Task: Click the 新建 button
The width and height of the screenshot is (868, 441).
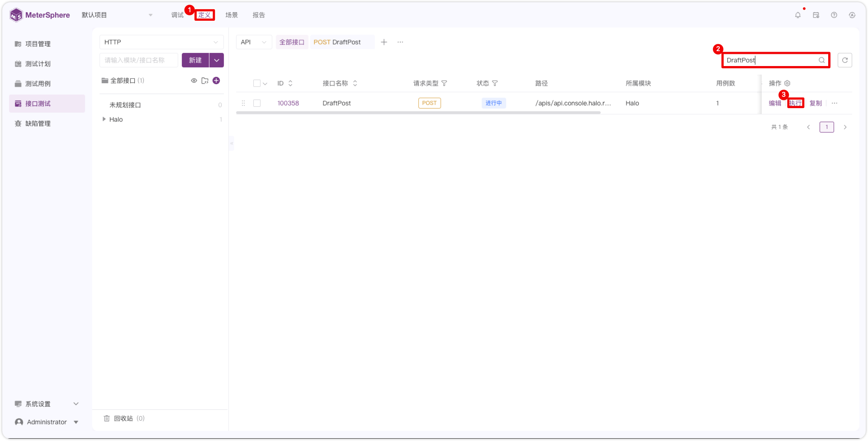Action: point(195,60)
